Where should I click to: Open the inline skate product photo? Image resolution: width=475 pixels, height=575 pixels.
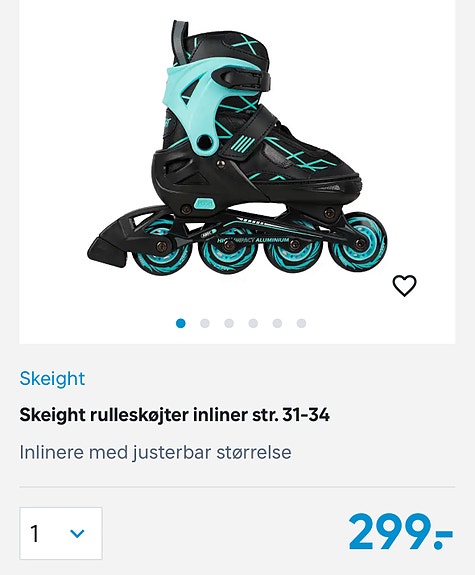[x=237, y=147]
